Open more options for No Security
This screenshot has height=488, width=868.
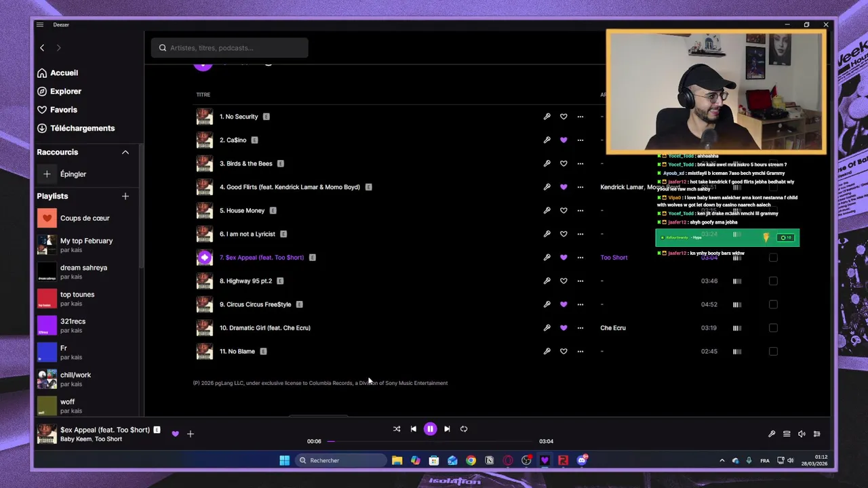point(580,117)
